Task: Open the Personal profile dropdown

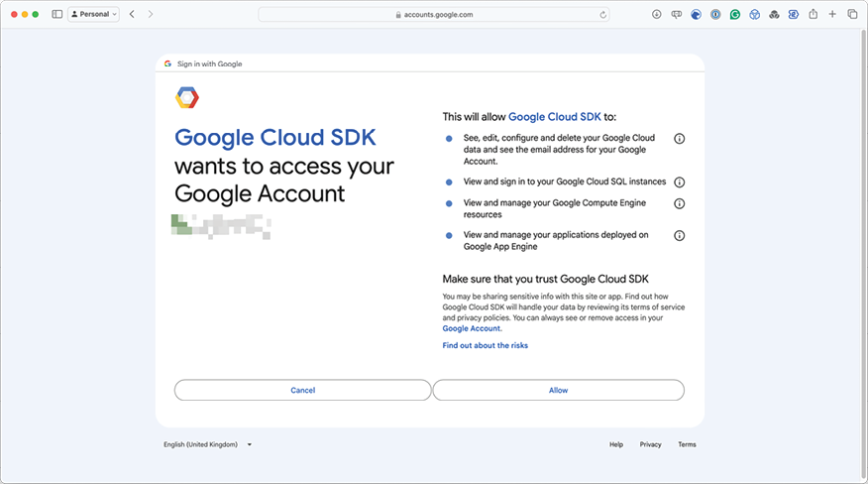Action: click(x=94, y=15)
